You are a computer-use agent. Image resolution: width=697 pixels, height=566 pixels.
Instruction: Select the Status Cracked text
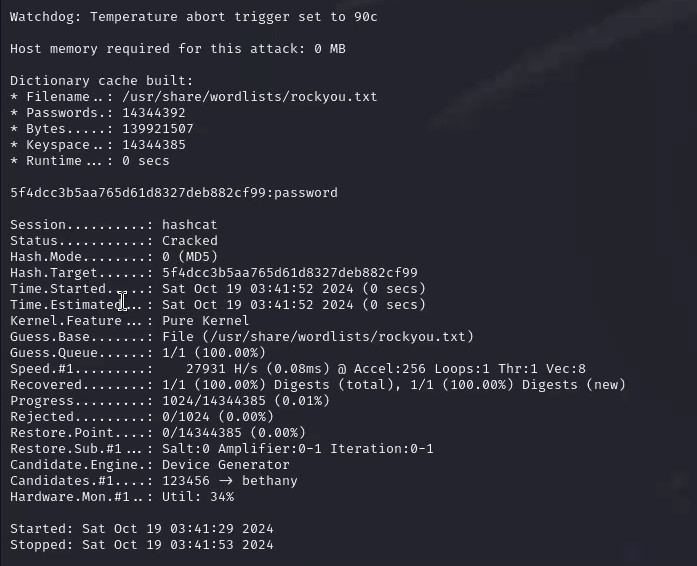190,241
